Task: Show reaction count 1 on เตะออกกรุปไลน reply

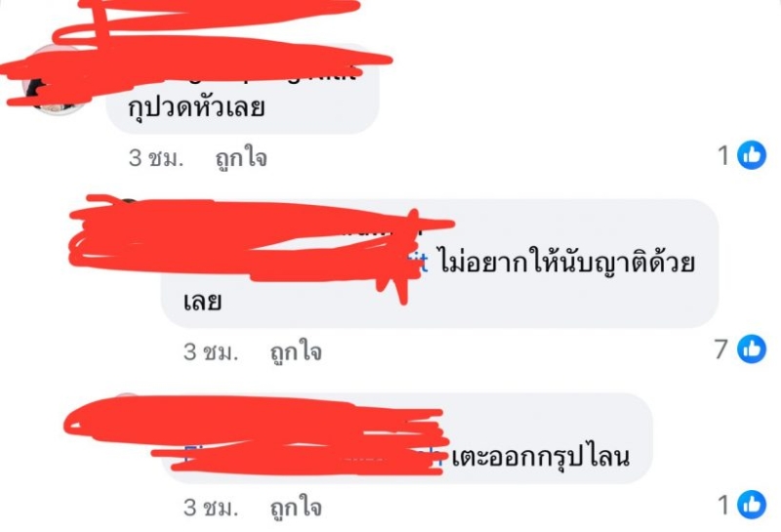Action: point(724,505)
